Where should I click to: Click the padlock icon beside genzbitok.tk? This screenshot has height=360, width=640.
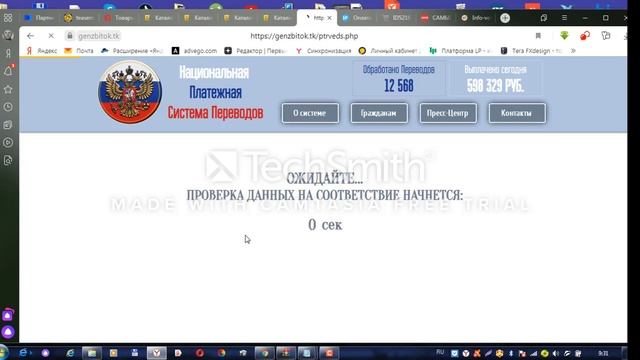70,36
